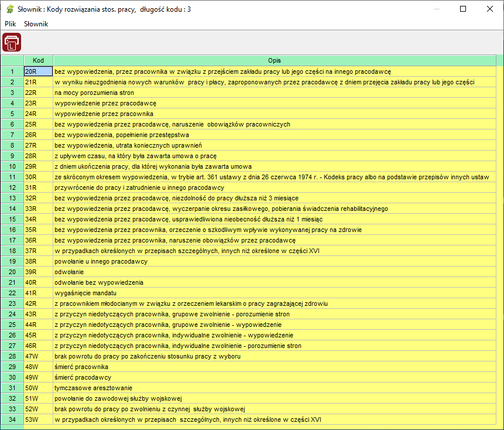Viewport: 504px width, 430px height.
Task: Select description 'na mocy porozumienia stron'
Action: pos(275,93)
